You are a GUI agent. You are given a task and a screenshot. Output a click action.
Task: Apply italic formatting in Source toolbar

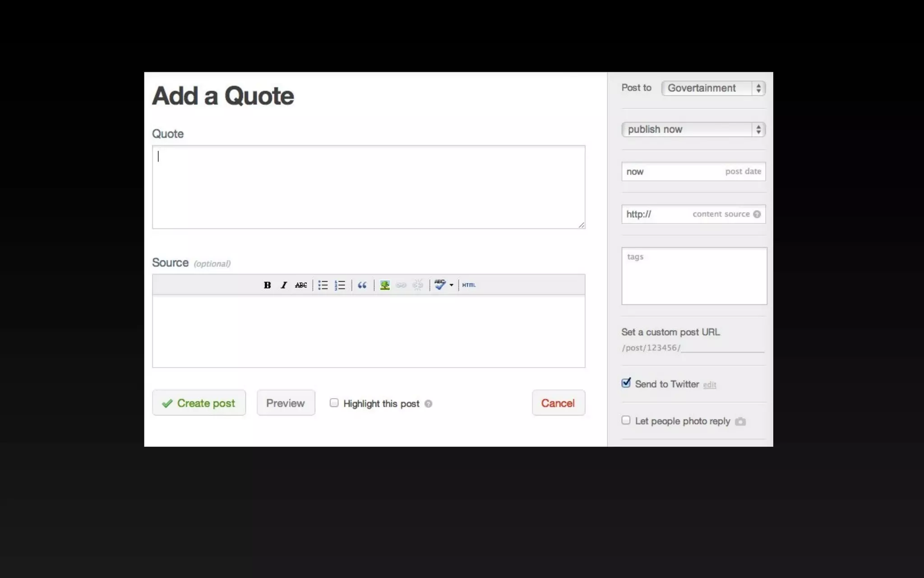[x=284, y=285]
